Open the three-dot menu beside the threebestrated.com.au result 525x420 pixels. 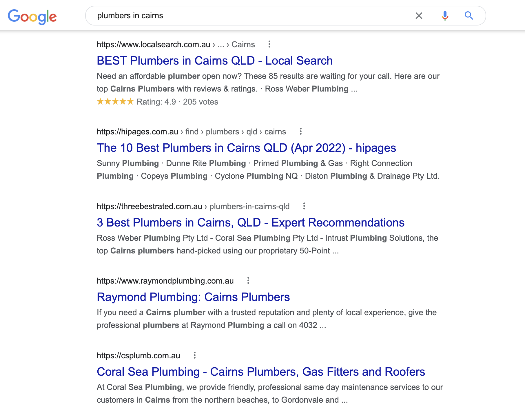304,206
